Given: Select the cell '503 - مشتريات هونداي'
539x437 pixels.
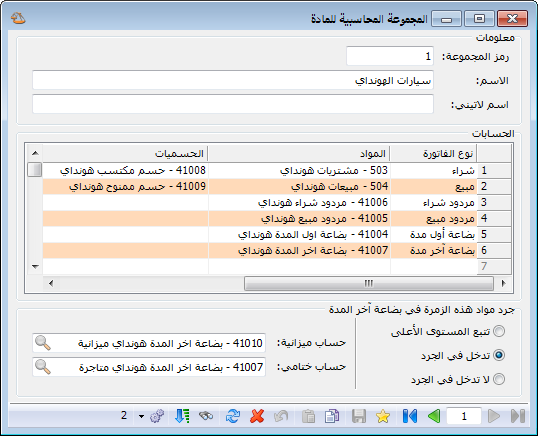Looking at the screenshot, I should (299, 170).
